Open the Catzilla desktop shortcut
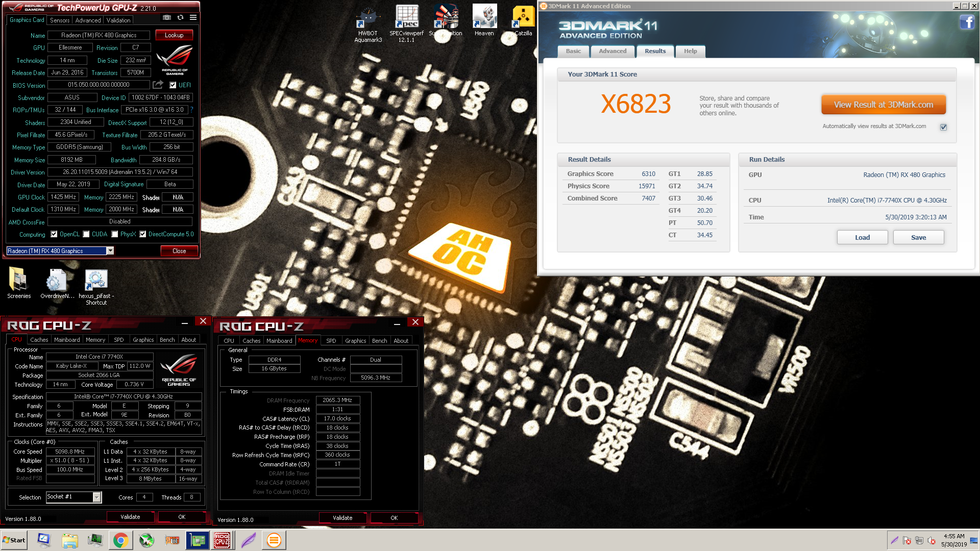The image size is (980, 551). pos(523,20)
